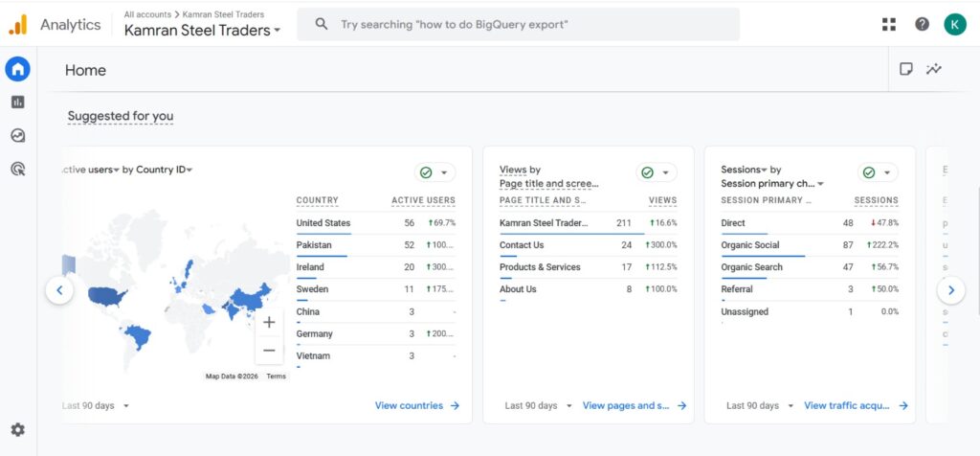This screenshot has width=980, height=456.
Task: Open View countries link
Action: point(416,406)
